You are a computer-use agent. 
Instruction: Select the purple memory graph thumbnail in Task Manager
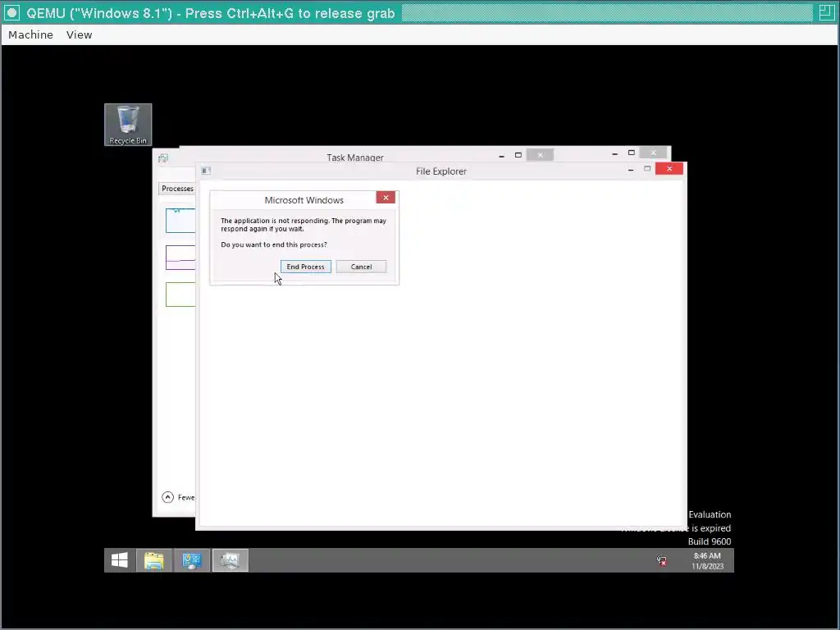tap(180, 258)
